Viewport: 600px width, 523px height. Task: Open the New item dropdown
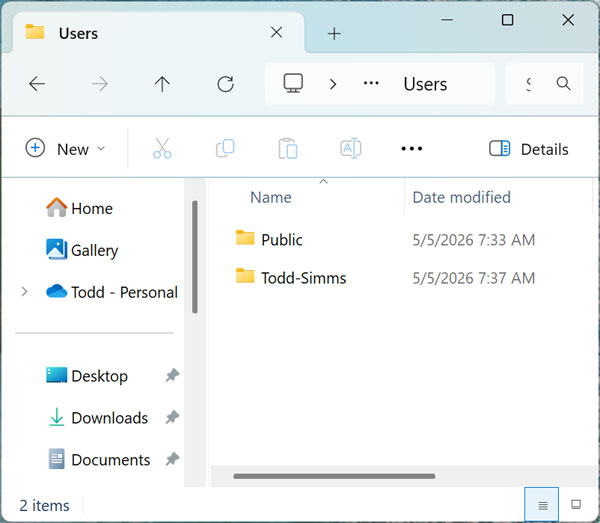(x=65, y=148)
